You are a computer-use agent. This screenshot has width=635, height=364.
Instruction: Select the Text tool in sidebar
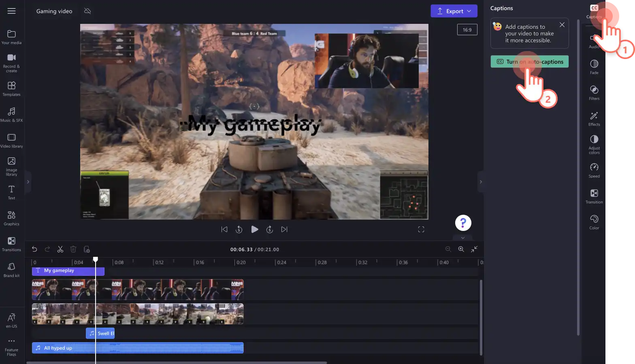point(11,192)
